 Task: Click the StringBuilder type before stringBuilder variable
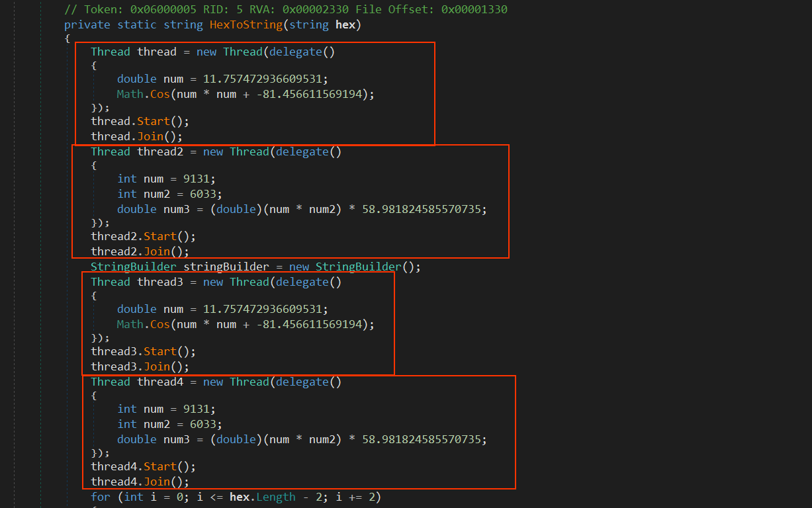pyautogui.click(x=134, y=267)
